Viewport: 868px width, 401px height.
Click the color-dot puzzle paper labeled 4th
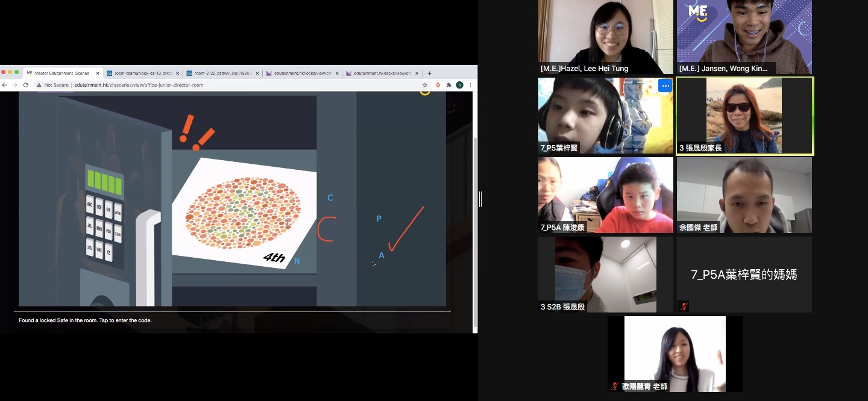coord(244,214)
